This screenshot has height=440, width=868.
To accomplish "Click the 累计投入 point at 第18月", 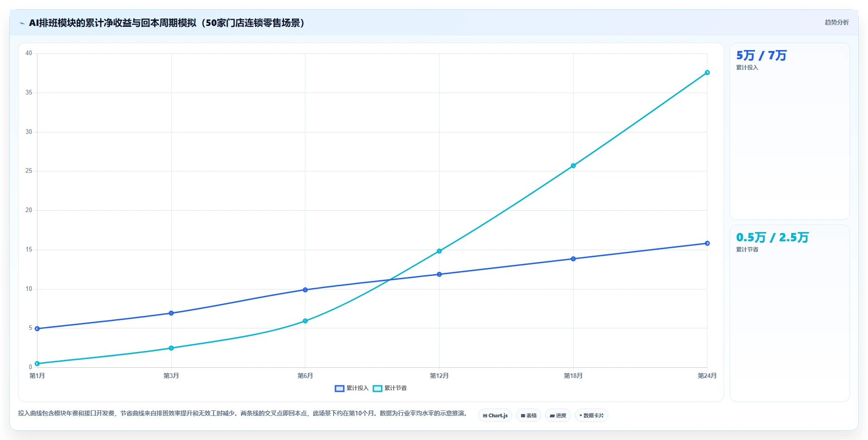I will pyautogui.click(x=573, y=259).
